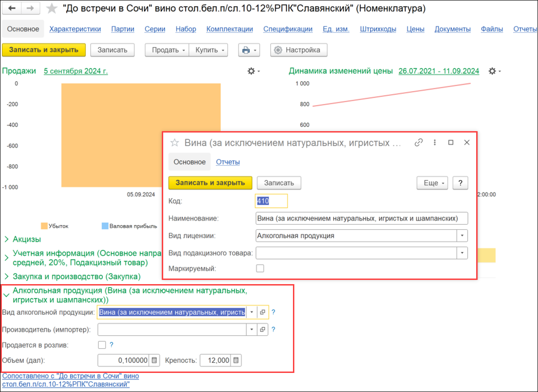
Task: Go forward with the right arrow button
Action: tap(30, 8)
